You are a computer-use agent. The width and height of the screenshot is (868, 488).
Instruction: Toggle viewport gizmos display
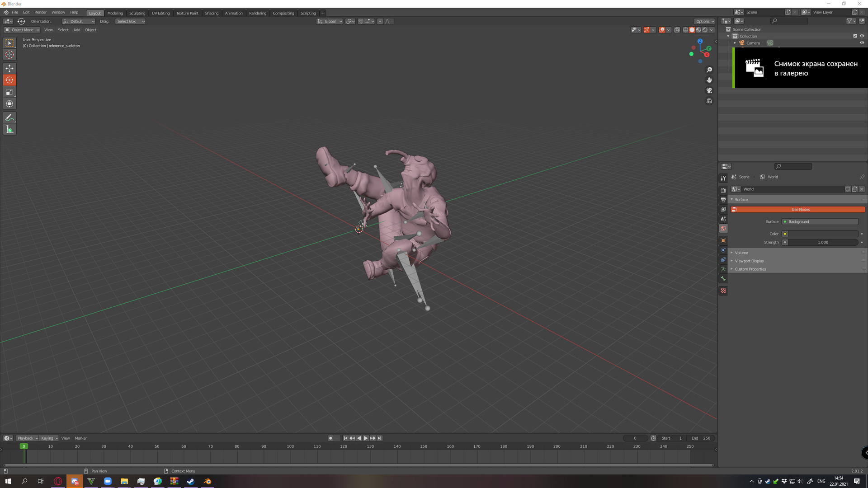tap(646, 30)
